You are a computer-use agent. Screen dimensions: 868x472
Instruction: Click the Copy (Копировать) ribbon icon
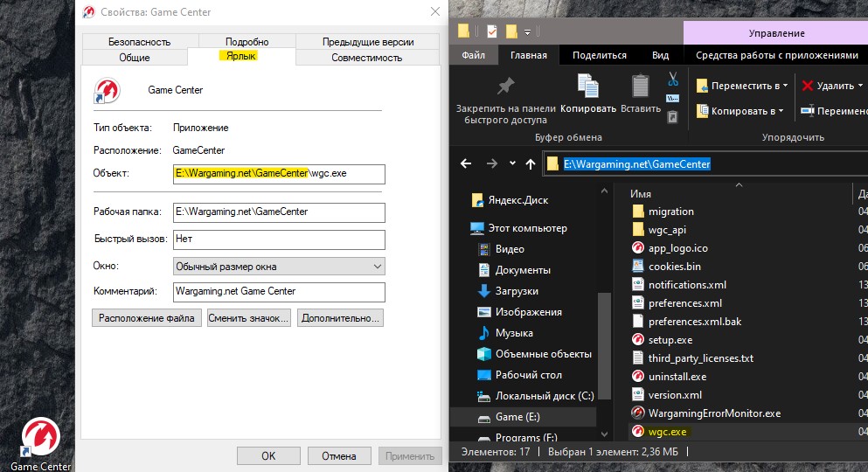tap(588, 87)
